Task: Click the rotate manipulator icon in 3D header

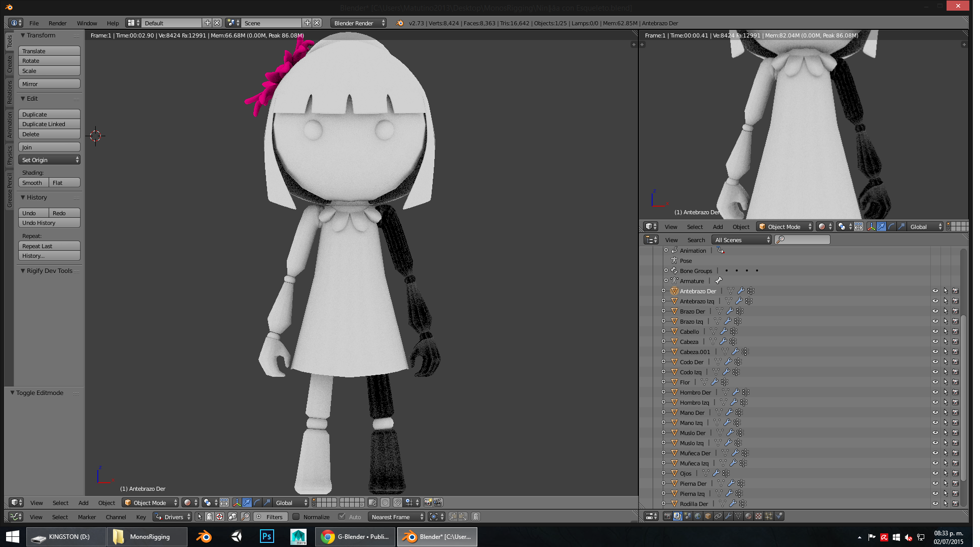Action: pyautogui.click(x=257, y=502)
